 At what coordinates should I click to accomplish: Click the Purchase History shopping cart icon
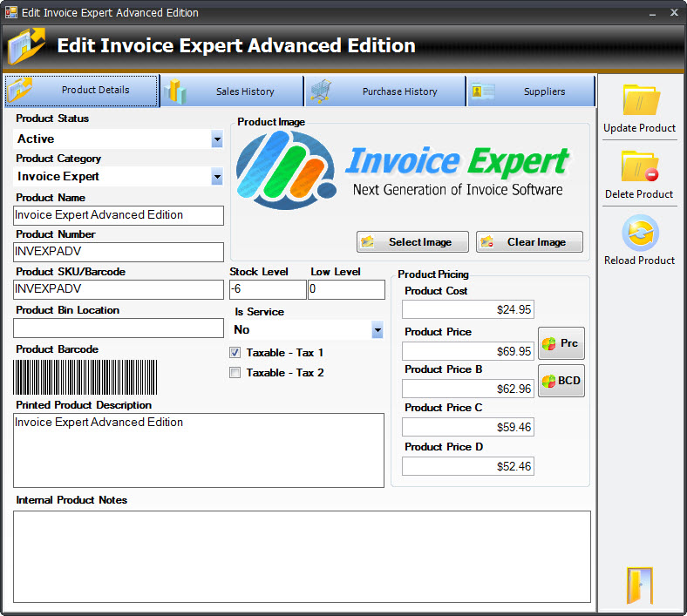pos(321,91)
